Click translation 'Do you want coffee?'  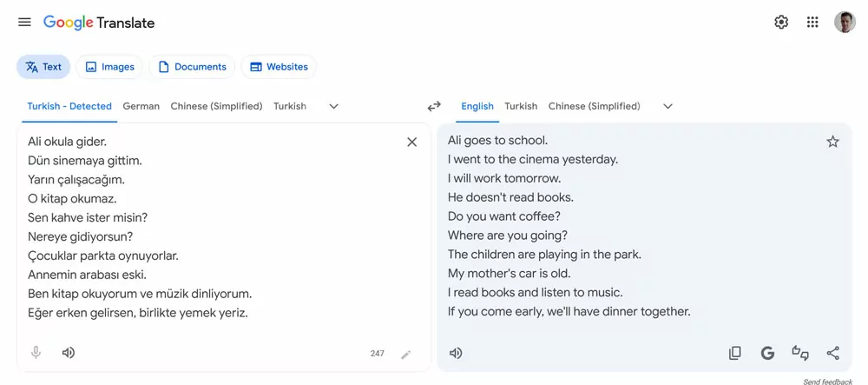point(504,216)
